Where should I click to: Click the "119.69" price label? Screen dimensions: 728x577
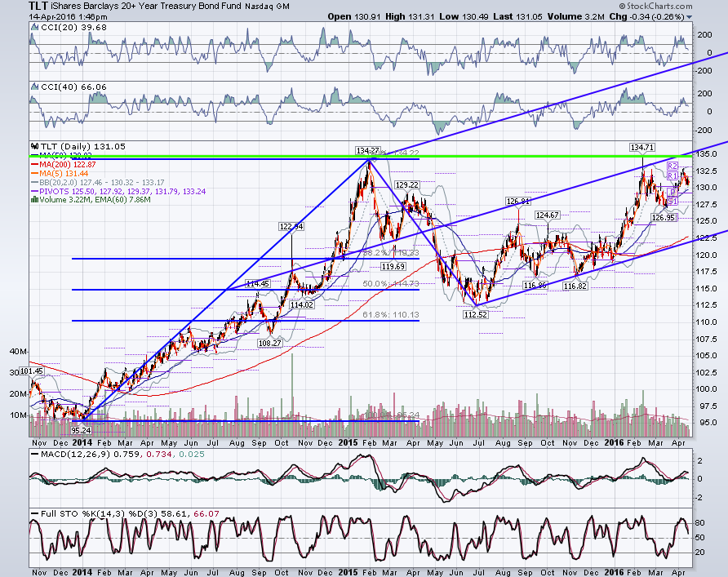[x=393, y=266]
